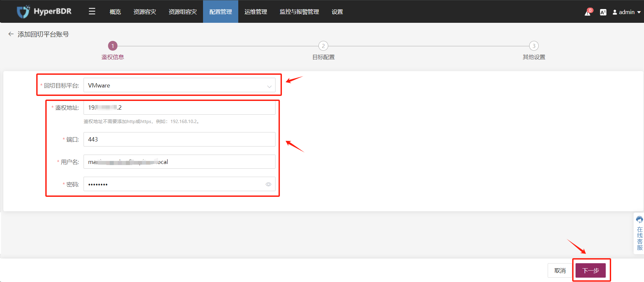Viewport: 644px width, 282px height.
Task: Open the alert notification bell
Action: 588,12
